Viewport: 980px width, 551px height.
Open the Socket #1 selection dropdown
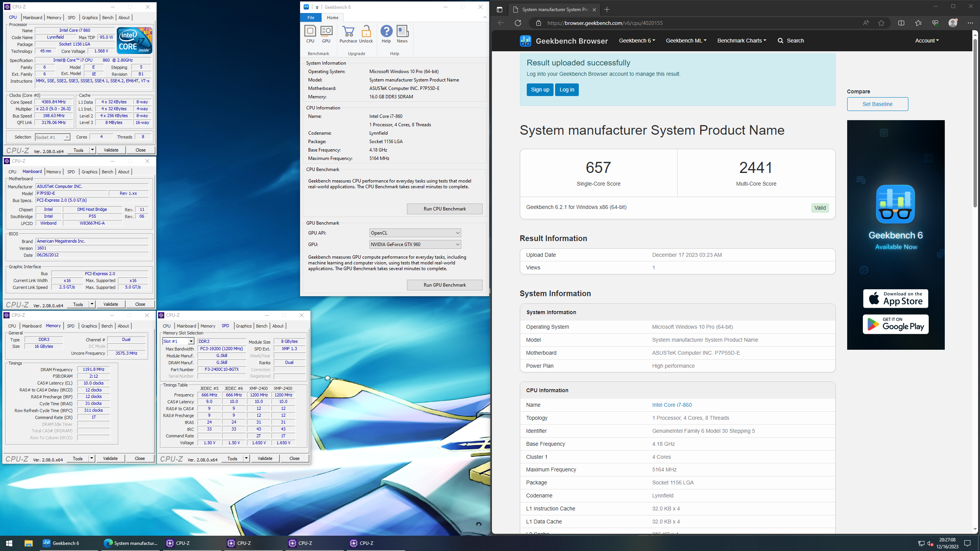click(x=52, y=137)
